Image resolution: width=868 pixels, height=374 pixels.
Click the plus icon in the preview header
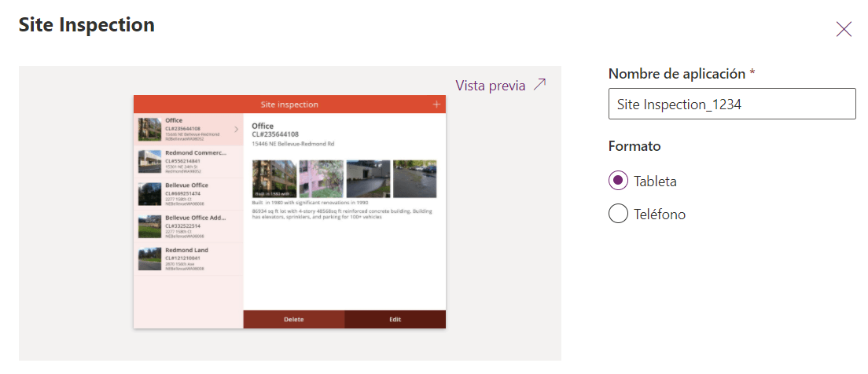(x=436, y=104)
